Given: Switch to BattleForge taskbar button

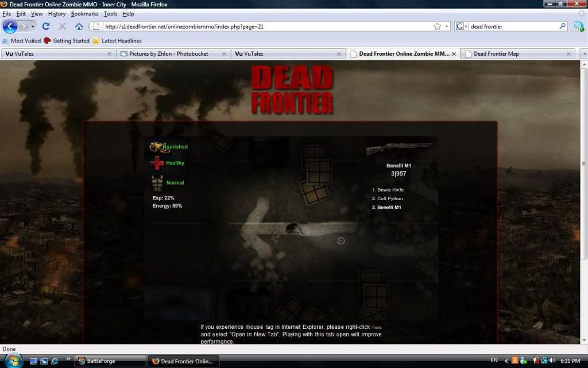Looking at the screenshot, I should click(110, 361).
